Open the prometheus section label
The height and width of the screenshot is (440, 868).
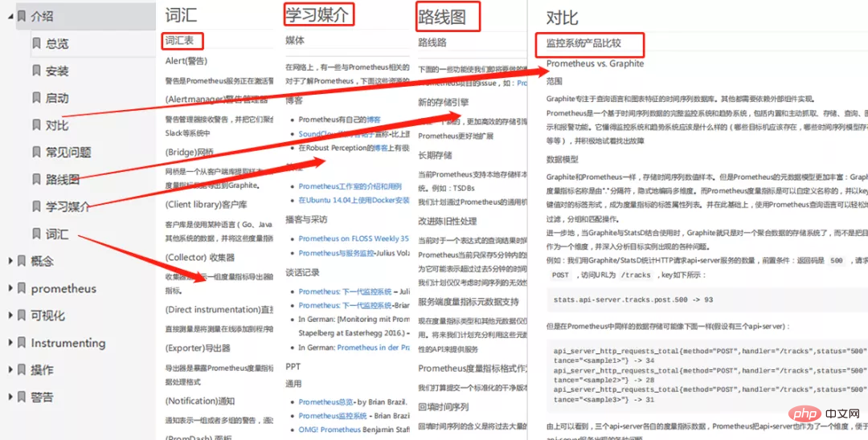tap(63, 288)
